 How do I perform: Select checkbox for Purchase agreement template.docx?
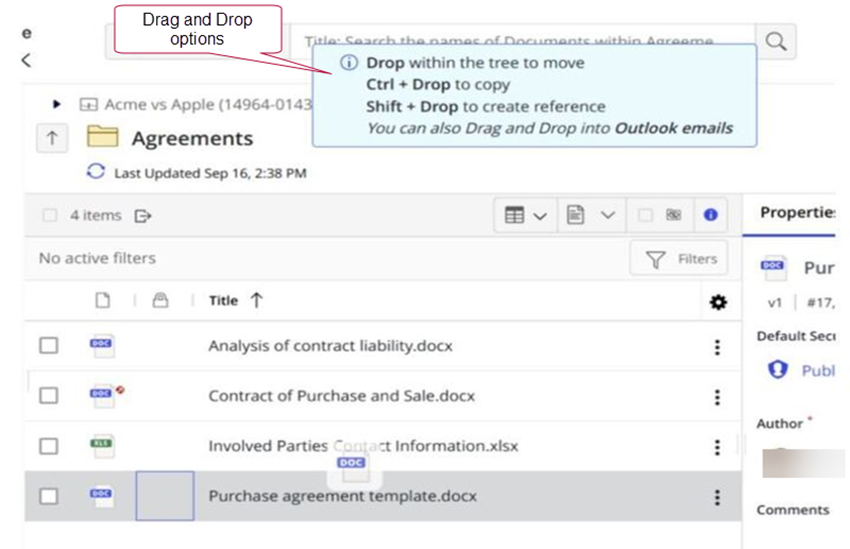49,496
